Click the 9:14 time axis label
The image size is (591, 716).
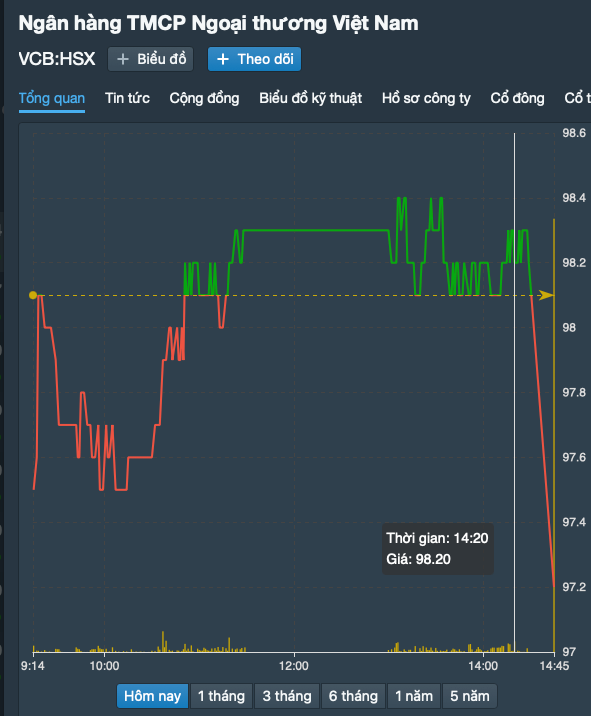[33, 666]
